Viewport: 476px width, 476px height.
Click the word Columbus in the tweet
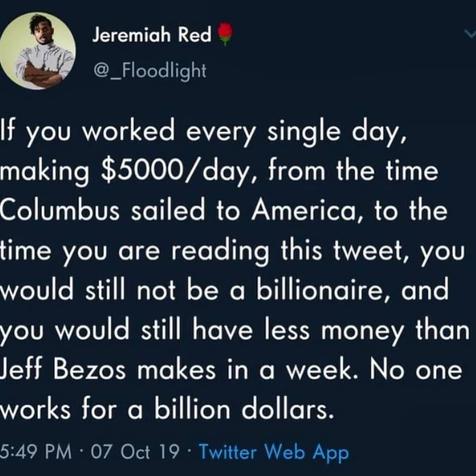click(x=59, y=211)
